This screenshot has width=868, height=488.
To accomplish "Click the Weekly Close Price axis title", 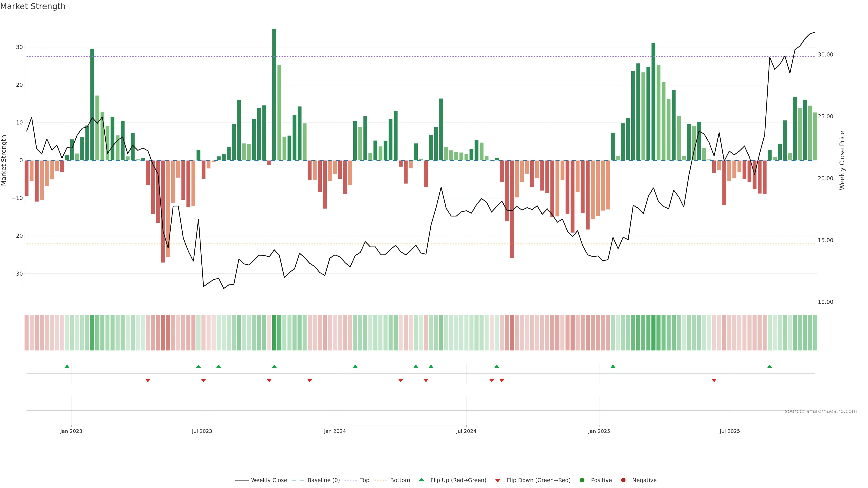I will click(842, 160).
